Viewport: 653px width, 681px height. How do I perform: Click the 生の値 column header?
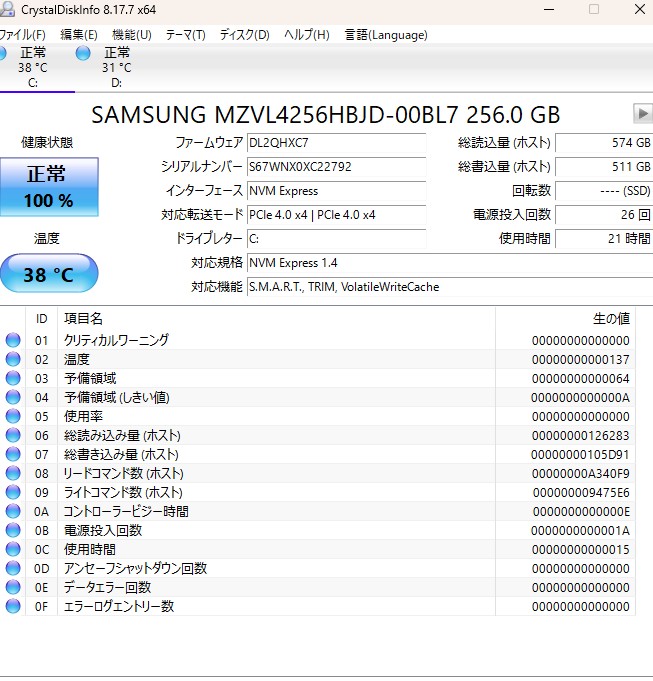(565, 319)
